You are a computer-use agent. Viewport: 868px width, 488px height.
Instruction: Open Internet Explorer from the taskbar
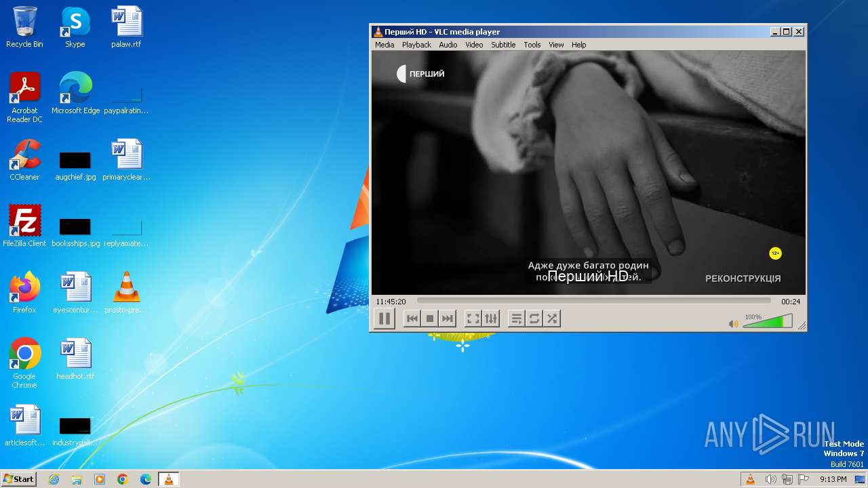(54, 479)
